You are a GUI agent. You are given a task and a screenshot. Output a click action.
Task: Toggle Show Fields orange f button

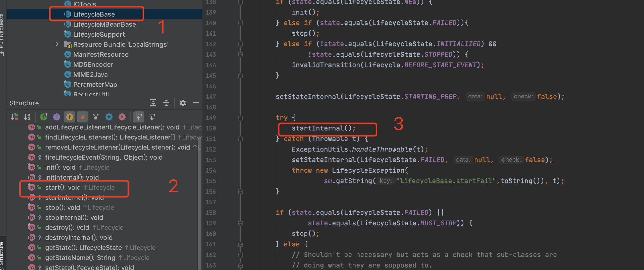(70, 117)
